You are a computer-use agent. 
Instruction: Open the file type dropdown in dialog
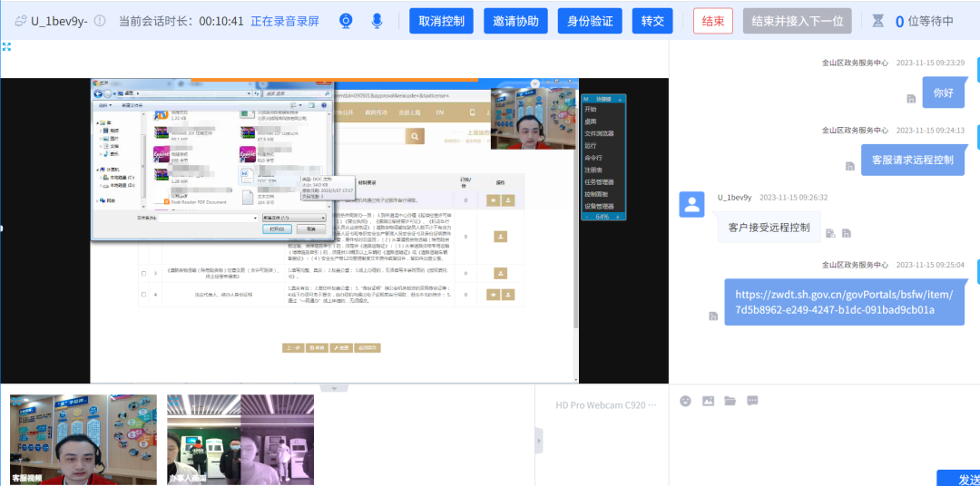tap(294, 218)
